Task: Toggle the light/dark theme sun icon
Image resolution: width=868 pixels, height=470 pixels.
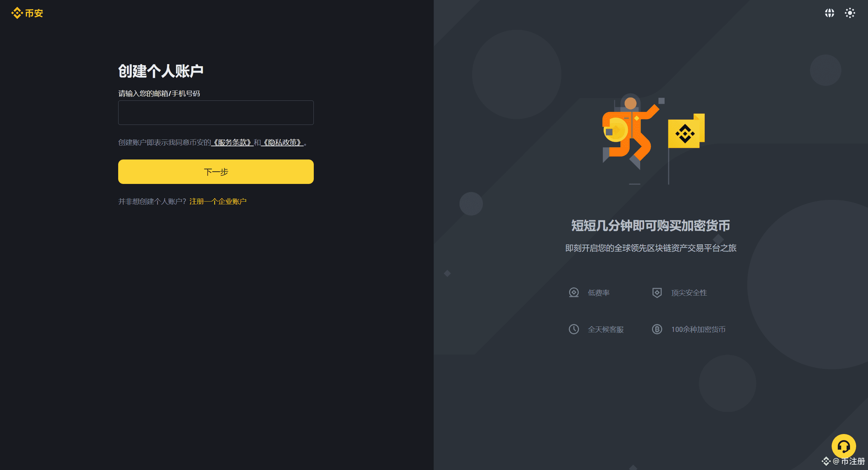Action: (850, 13)
